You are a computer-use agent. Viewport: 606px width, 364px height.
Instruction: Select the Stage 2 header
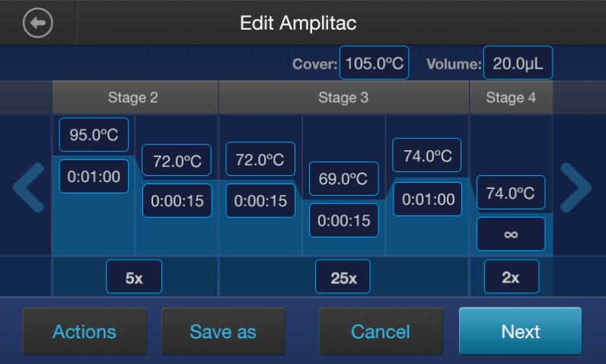[133, 97]
